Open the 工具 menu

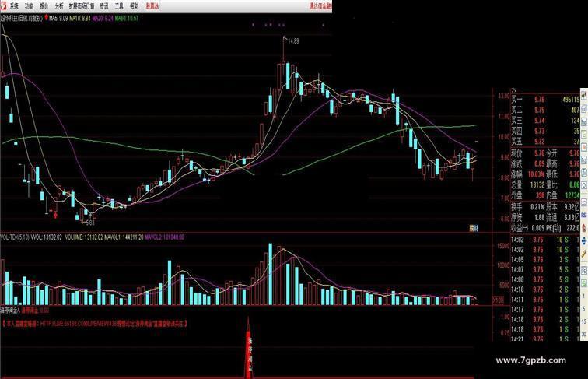coord(119,6)
